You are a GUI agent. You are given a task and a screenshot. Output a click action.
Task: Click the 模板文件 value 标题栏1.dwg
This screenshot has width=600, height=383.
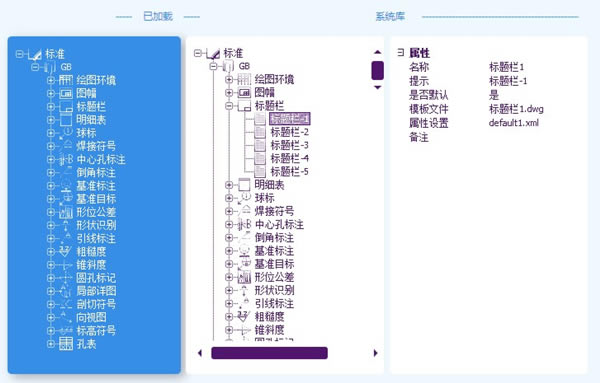point(516,109)
